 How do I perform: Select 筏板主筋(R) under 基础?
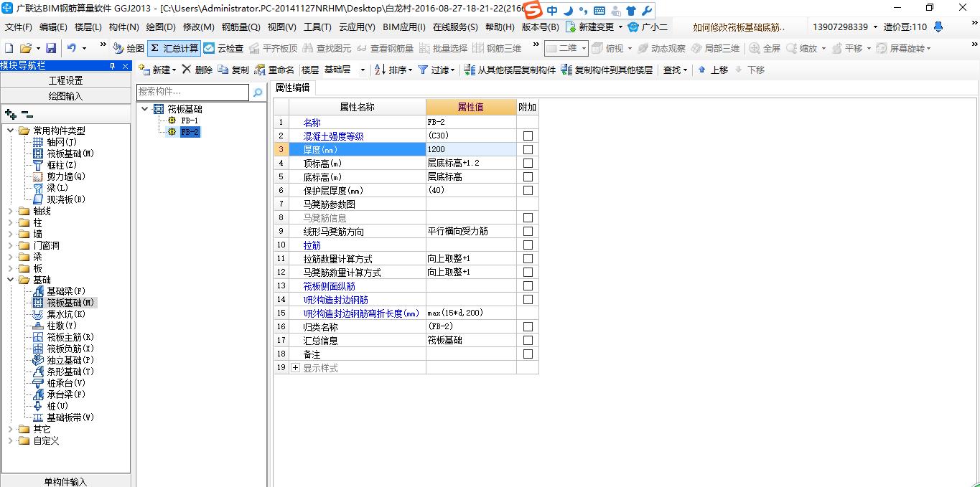[x=70, y=337]
